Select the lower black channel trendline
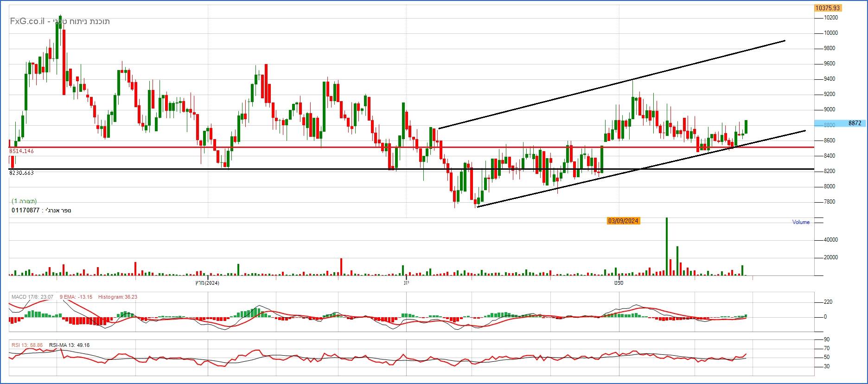Image resolution: width=868 pixels, height=384 pixels. [641, 169]
